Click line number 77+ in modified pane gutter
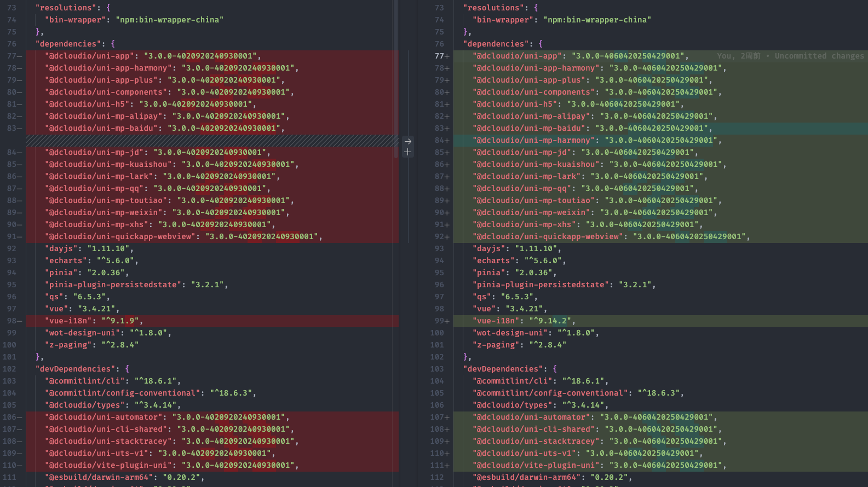This screenshot has width=868, height=487. 442,56
